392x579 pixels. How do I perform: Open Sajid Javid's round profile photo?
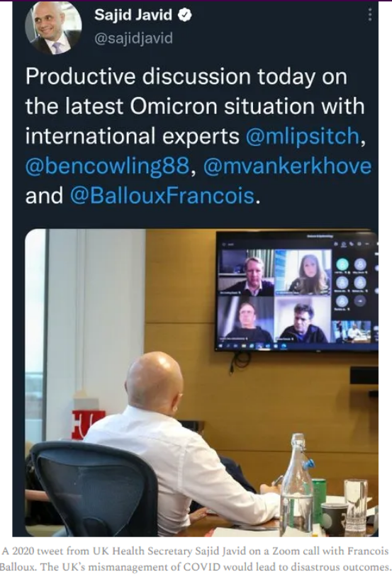[x=53, y=28]
